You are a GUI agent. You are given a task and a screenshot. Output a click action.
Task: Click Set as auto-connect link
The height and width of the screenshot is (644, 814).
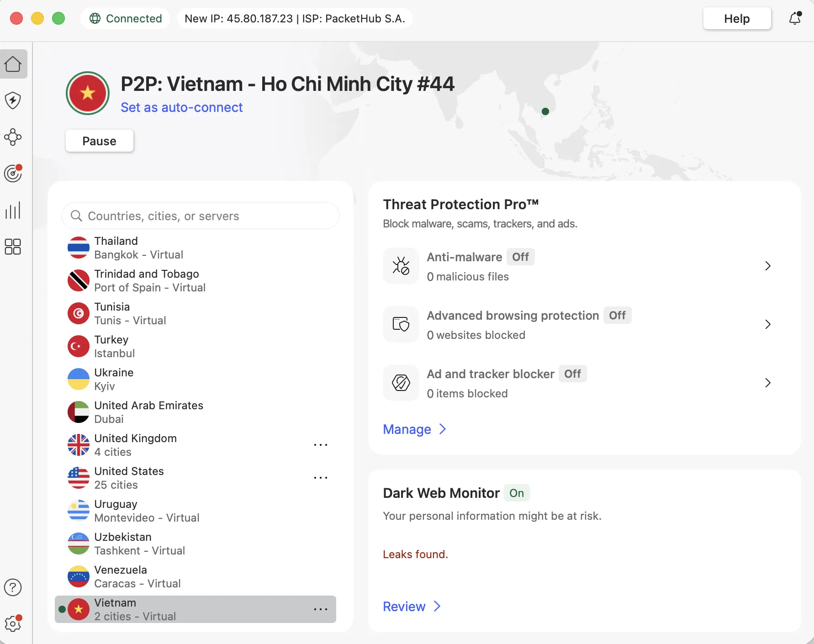coord(182,107)
